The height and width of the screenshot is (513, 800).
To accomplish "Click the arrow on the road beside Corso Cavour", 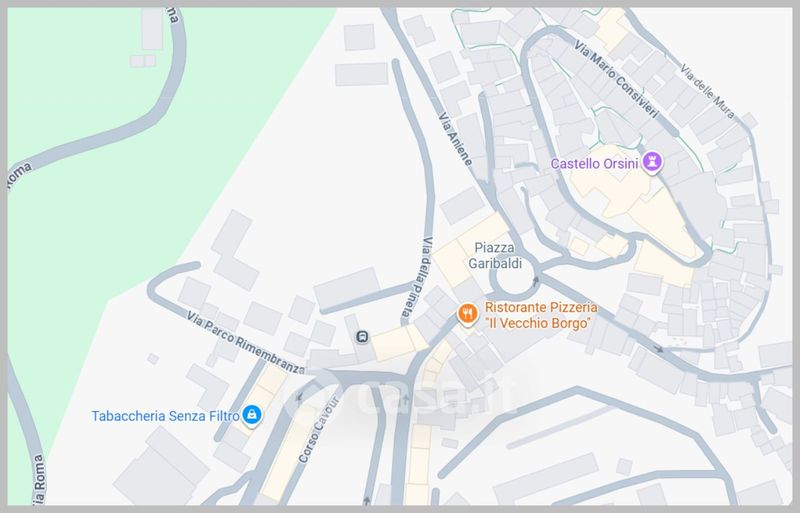I will [300, 397].
